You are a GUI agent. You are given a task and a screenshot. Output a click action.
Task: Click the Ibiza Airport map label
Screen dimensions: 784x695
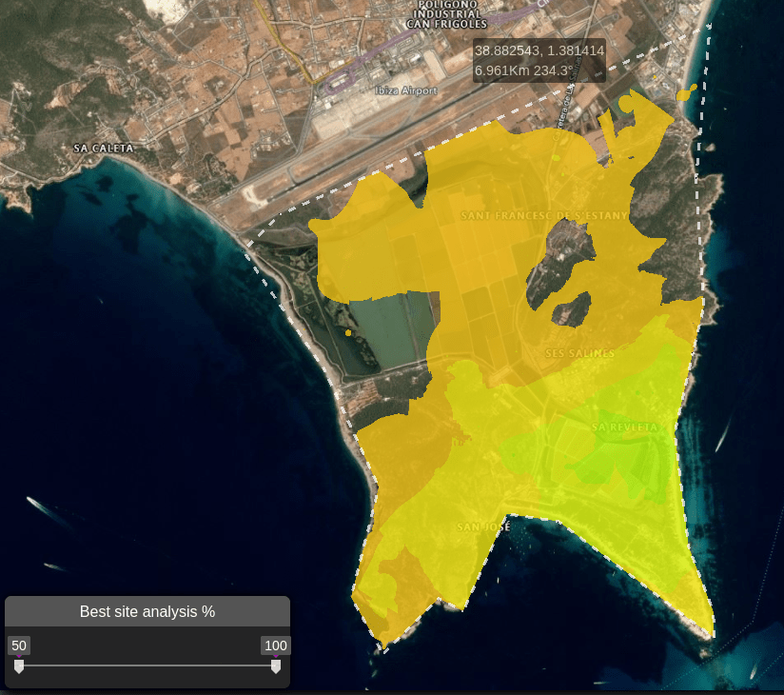(x=406, y=90)
